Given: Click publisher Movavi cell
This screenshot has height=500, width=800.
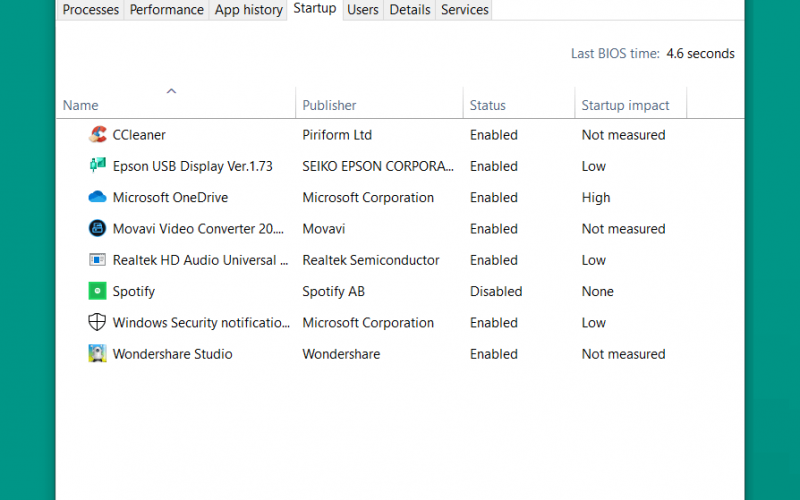Looking at the screenshot, I should pyautogui.click(x=323, y=229).
